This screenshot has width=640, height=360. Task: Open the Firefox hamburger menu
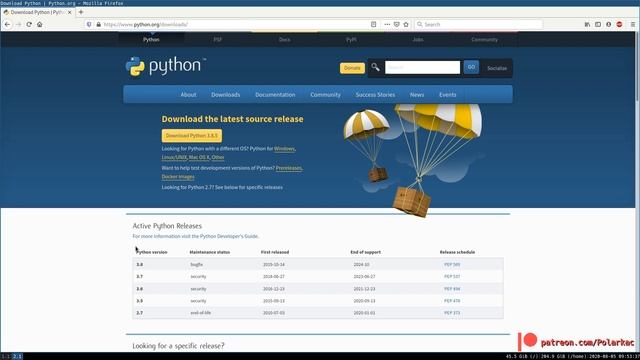633,24
